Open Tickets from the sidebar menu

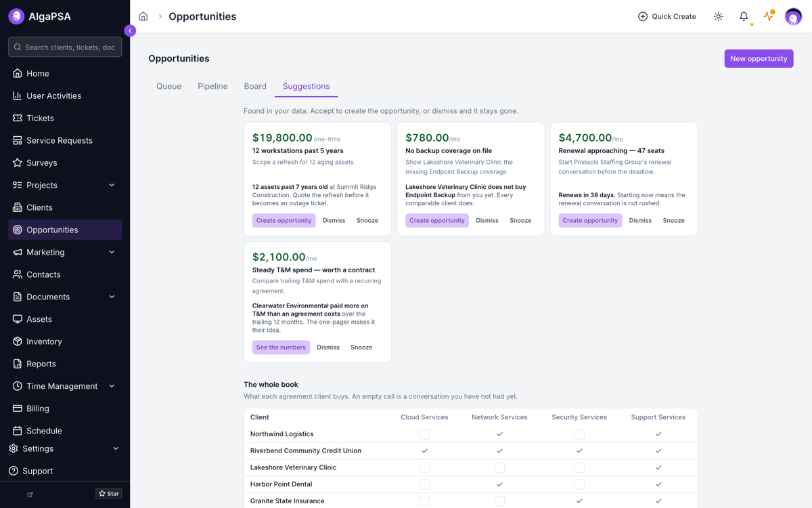coord(65,118)
